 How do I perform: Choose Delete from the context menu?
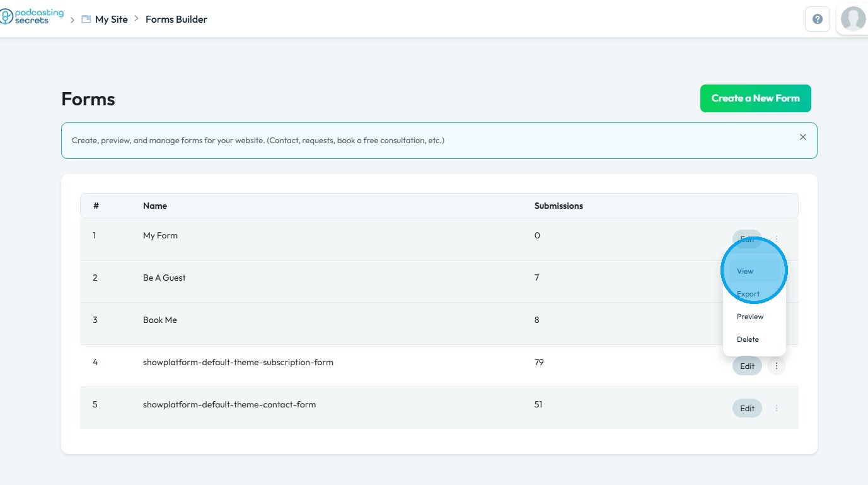click(748, 339)
